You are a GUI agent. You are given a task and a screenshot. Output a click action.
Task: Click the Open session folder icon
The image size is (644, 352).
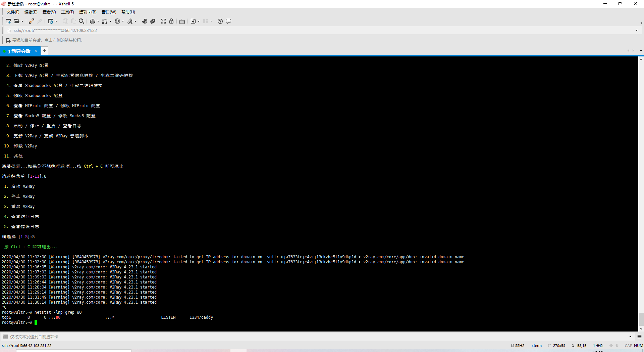click(16, 21)
